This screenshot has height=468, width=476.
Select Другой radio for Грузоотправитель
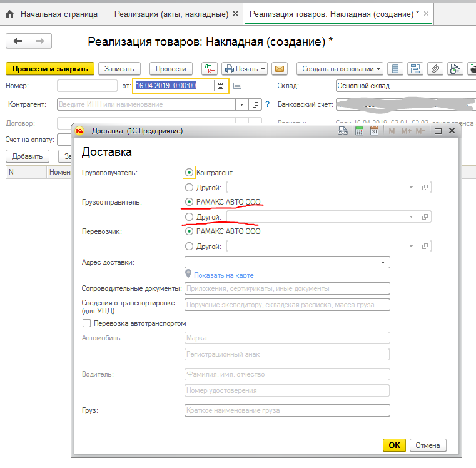pos(190,216)
